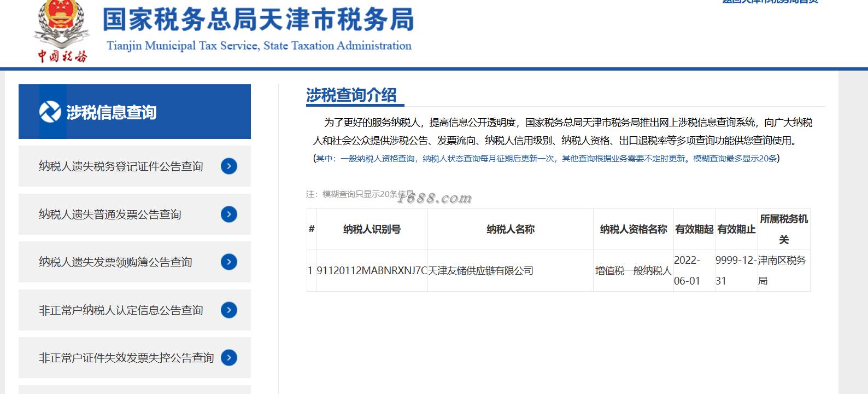Click arrow icon beside 纳税人遗失普通发票公告查询
The width and height of the screenshot is (868, 394).
[x=229, y=214]
